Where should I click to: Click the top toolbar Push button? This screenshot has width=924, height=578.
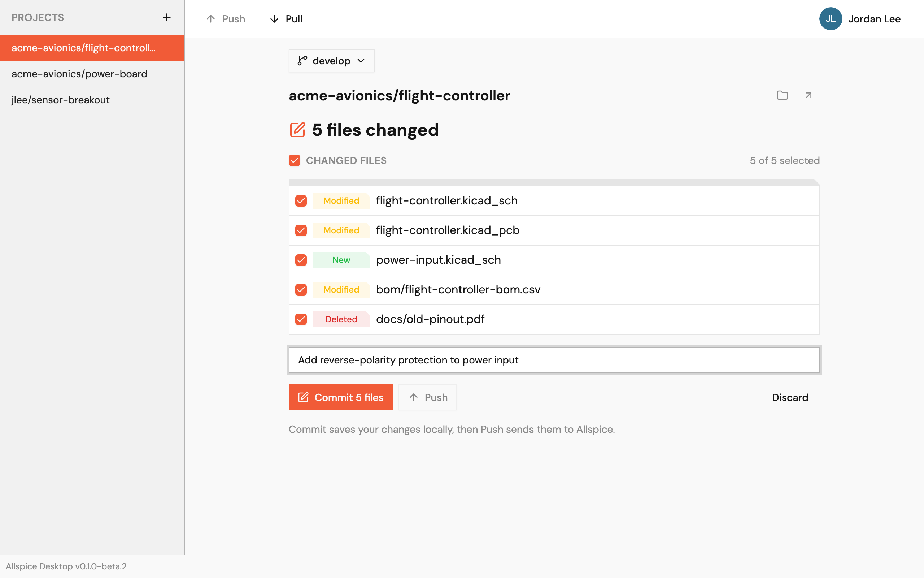pos(226,19)
